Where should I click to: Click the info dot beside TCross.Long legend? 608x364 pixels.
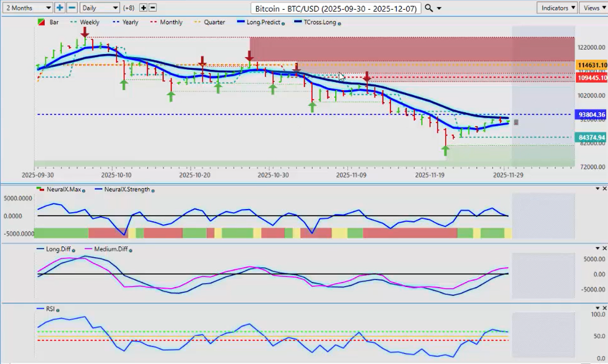tap(340, 23)
